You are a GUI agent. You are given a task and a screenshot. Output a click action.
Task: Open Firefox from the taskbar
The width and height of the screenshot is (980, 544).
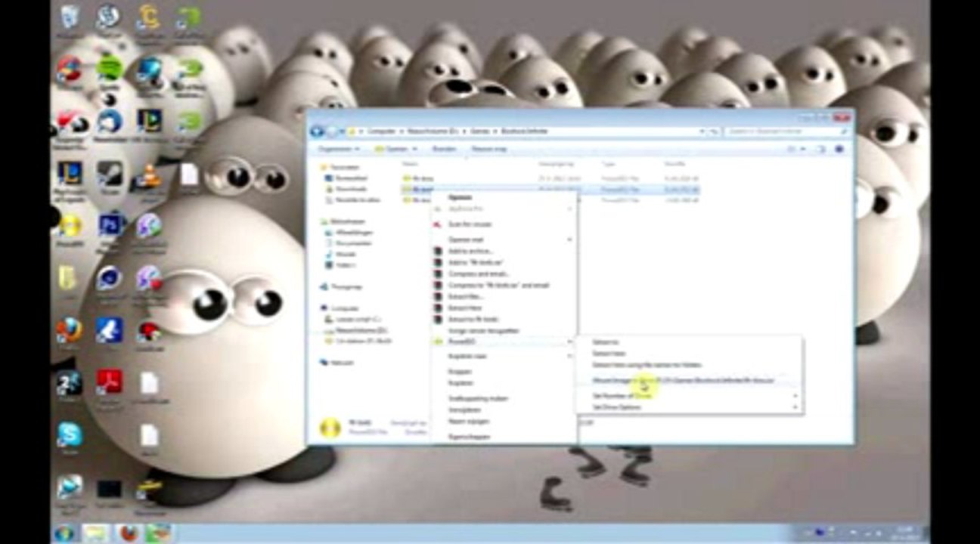(x=127, y=533)
